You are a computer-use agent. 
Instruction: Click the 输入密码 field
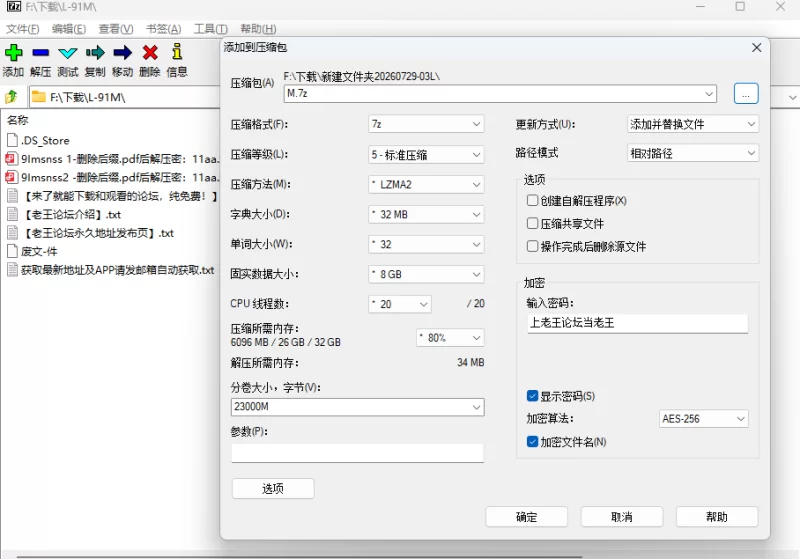tap(638, 323)
